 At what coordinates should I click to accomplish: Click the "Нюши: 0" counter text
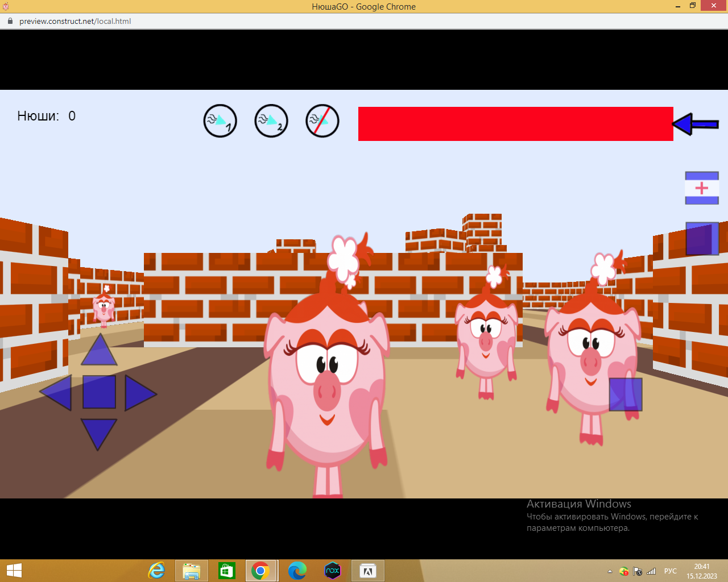tap(47, 116)
